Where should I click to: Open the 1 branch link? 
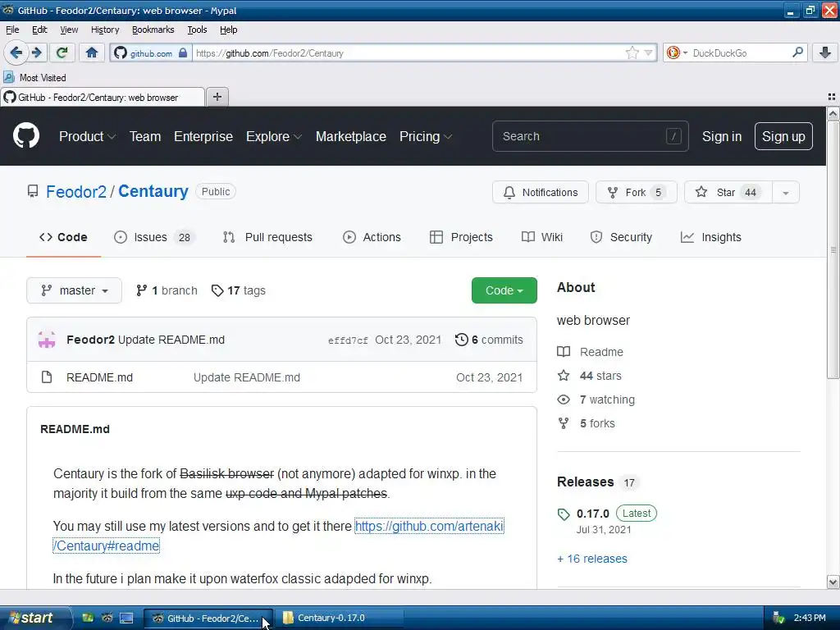(166, 290)
